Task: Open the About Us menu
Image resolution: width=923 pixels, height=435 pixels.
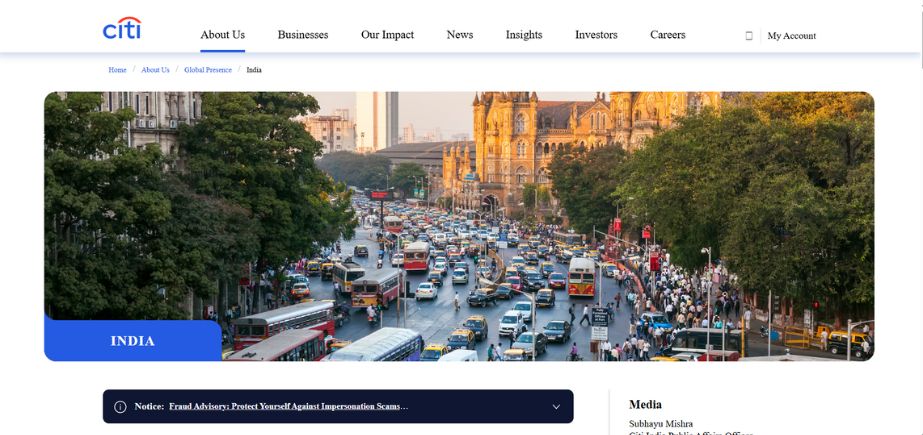Action: coord(222,35)
